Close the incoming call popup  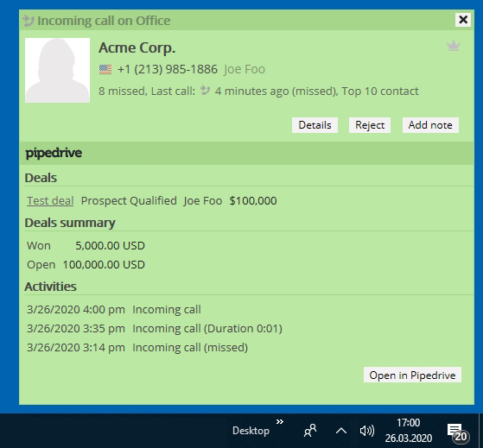pyautogui.click(x=462, y=20)
